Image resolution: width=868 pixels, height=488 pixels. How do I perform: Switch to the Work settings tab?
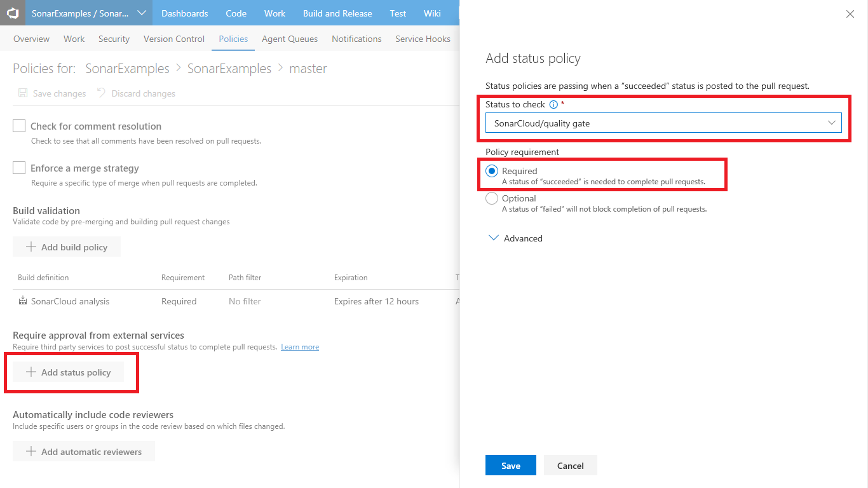pyautogui.click(x=74, y=39)
